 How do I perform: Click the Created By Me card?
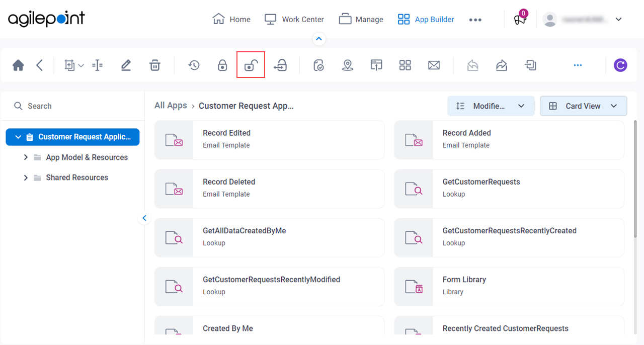(269, 325)
